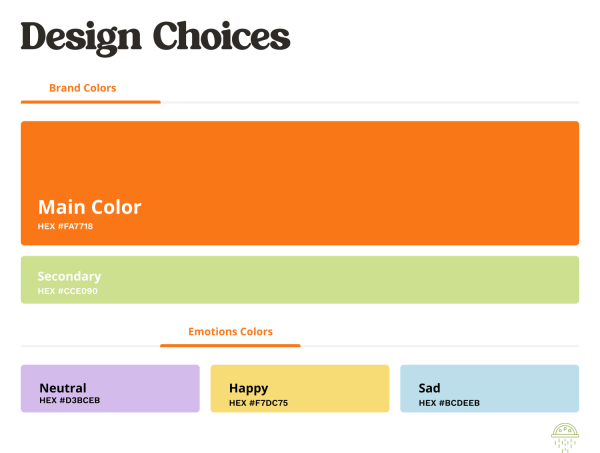Click the HEX #D3BCEB label
This screenshot has height=453, width=600.
(70, 400)
